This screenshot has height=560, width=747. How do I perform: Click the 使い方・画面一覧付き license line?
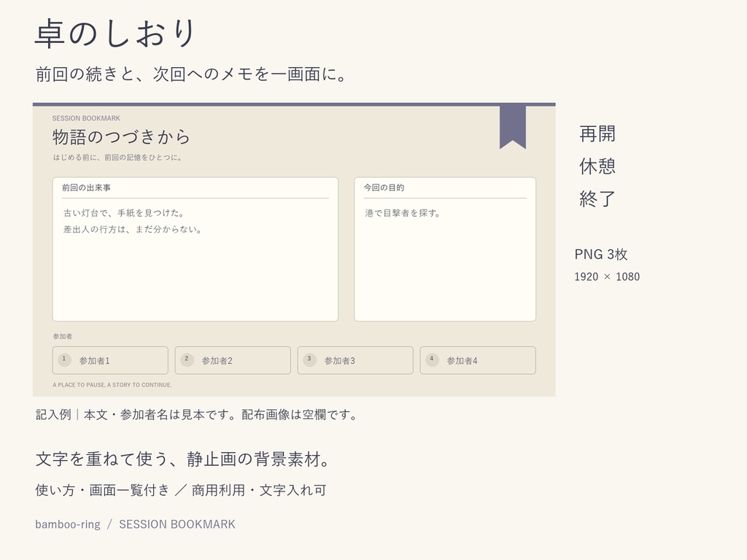(181, 490)
